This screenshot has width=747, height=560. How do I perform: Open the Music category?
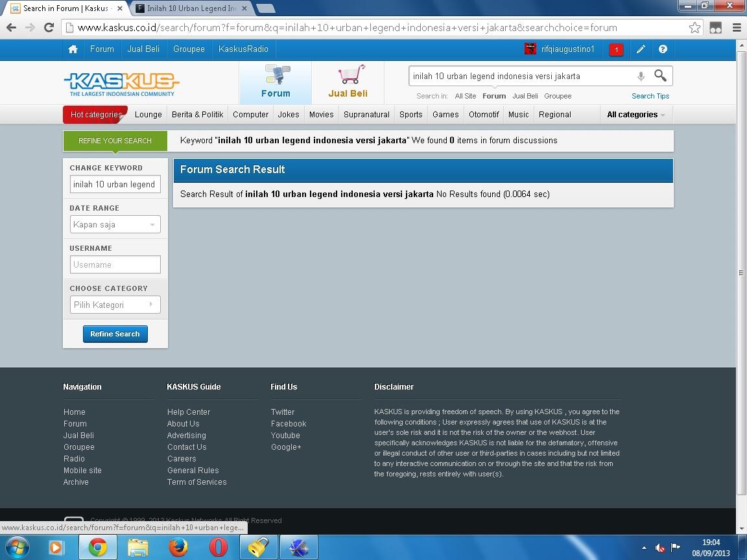(x=518, y=115)
